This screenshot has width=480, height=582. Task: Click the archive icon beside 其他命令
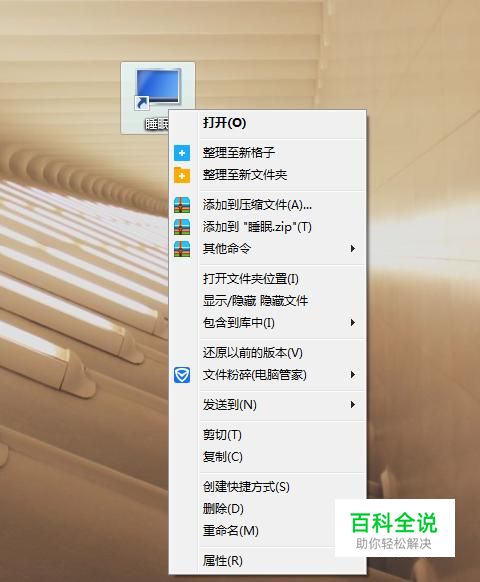click(x=182, y=249)
